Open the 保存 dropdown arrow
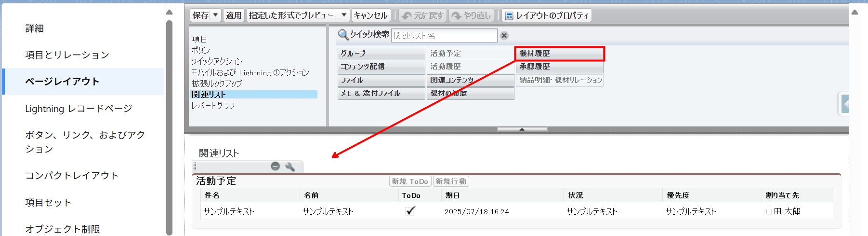 coord(215,15)
